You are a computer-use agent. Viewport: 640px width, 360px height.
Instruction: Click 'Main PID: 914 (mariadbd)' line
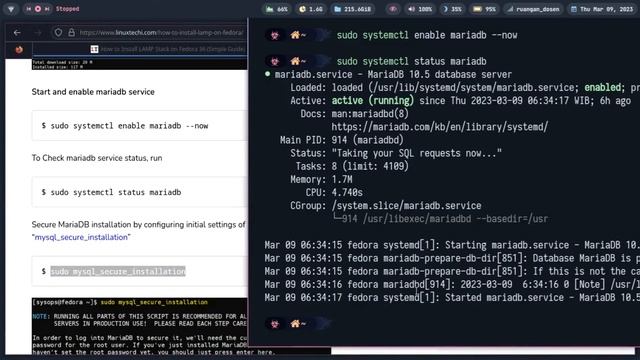(342, 140)
